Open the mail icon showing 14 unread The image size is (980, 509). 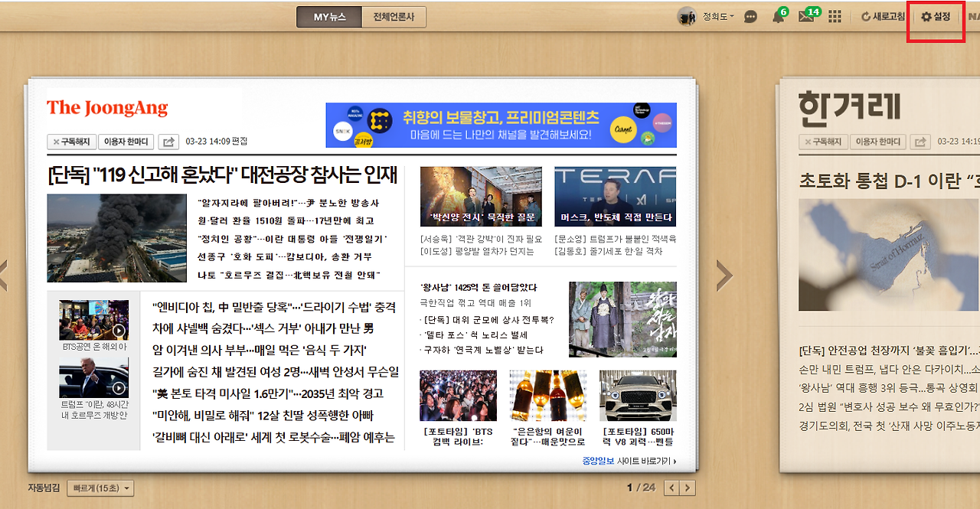805,16
